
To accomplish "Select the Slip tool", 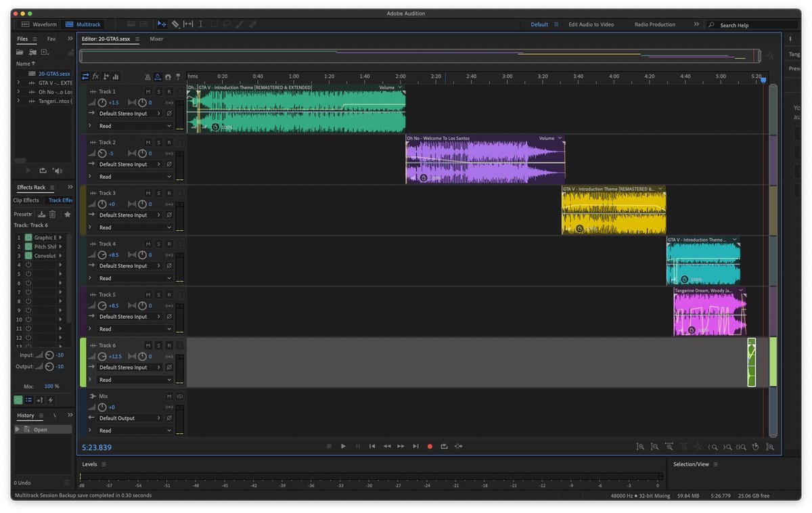I will [x=188, y=24].
